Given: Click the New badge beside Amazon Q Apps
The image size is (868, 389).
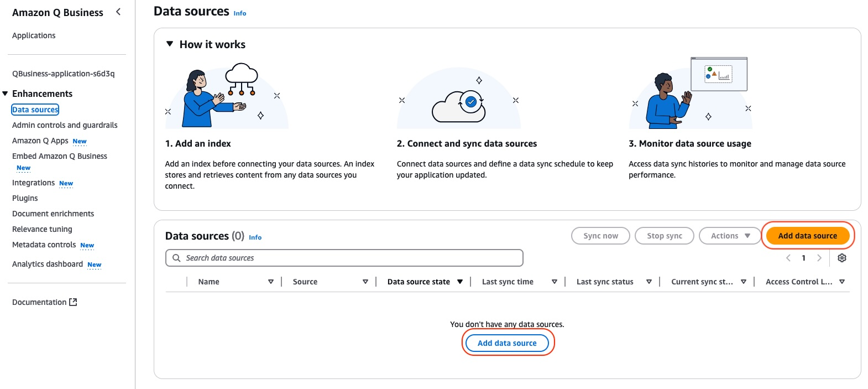Looking at the screenshot, I should [x=80, y=142].
